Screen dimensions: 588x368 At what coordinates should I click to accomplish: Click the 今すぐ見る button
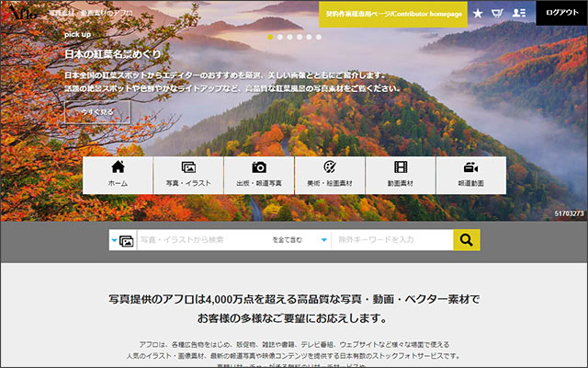(x=97, y=111)
